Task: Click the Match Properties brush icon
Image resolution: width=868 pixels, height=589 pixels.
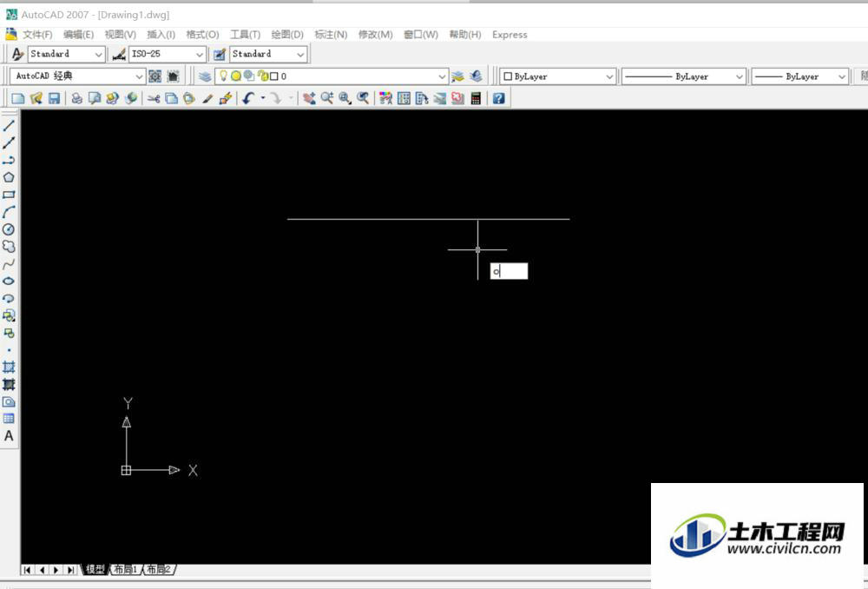Action: [207, 99]
